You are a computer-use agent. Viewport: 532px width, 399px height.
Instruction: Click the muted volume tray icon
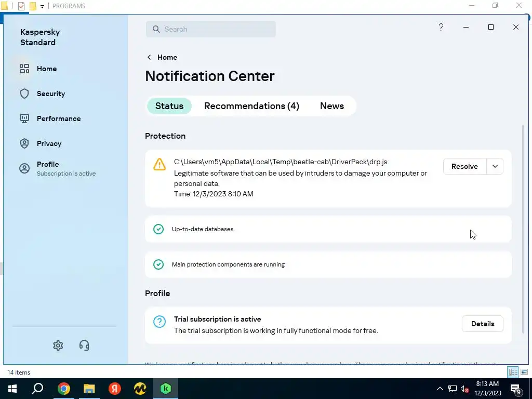(465, 389)
